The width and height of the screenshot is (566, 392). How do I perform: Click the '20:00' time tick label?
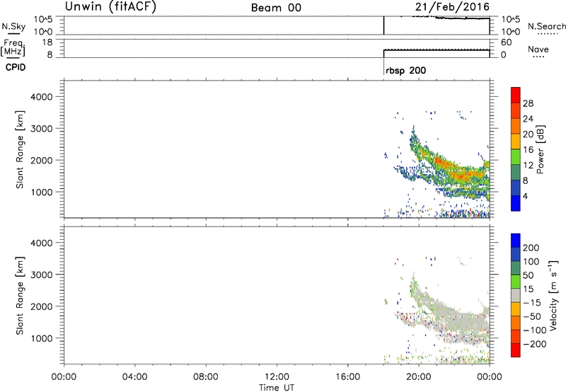click(419, 377)
